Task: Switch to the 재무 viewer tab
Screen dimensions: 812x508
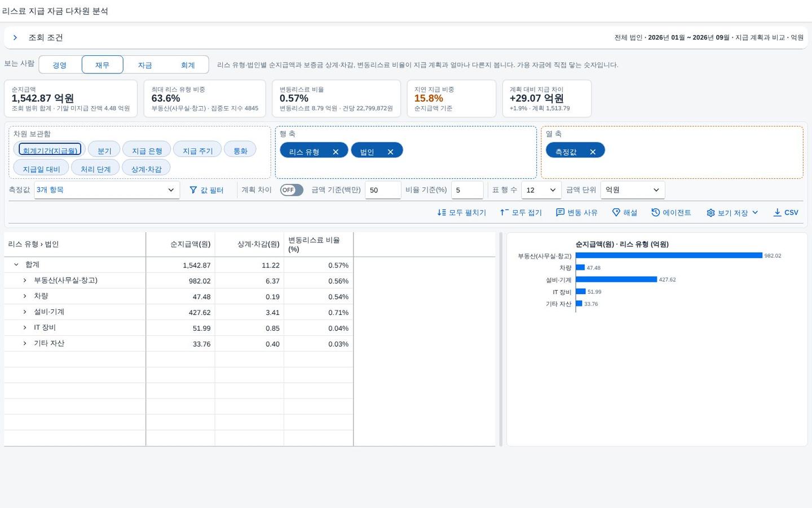Action: tap(103, 65)
